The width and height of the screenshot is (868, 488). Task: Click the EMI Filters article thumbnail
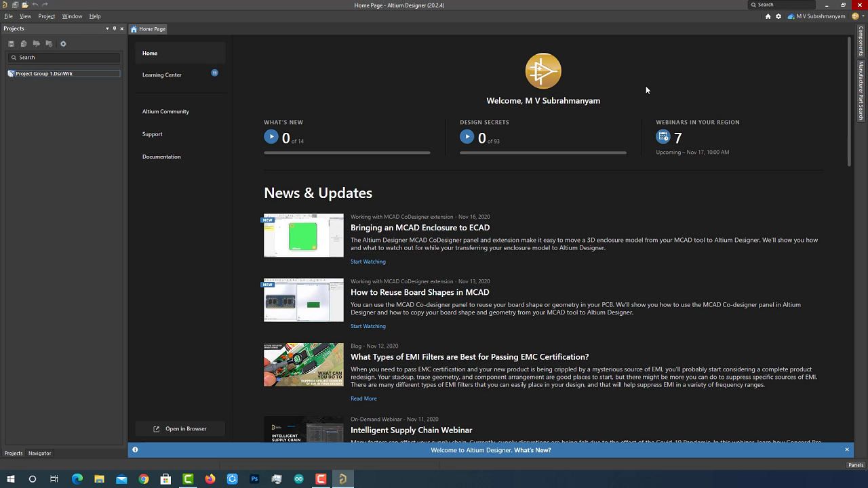pyautogui.click(x=304, y=365)
